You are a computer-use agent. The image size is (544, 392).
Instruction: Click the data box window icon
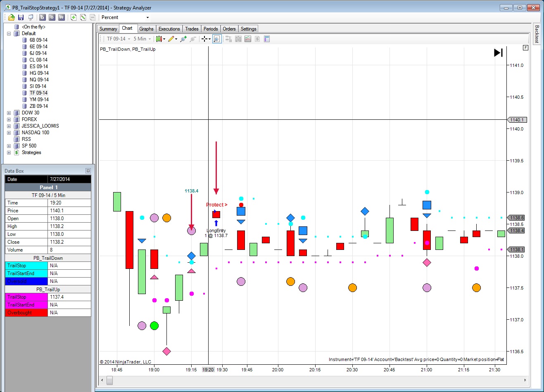pos(267,39)
